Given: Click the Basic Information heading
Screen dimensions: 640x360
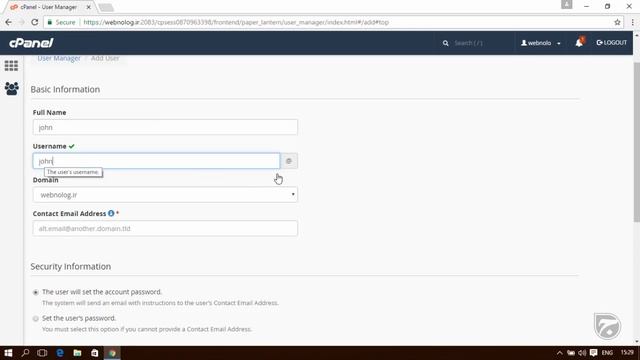Looking at the screenshot, I should click(65, 89).
